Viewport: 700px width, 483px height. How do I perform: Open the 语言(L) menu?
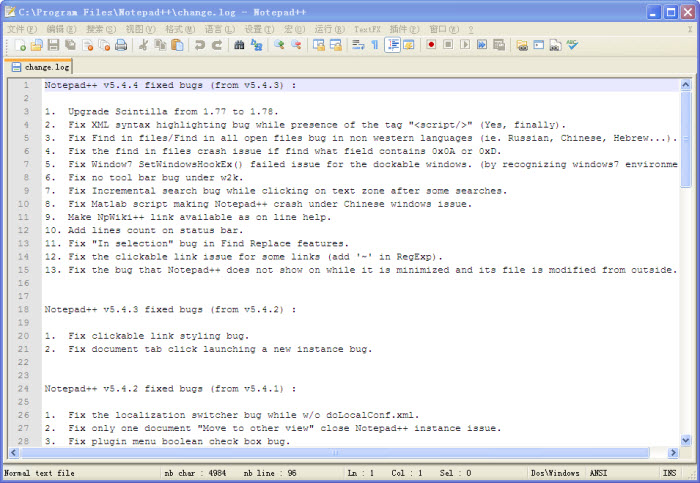(220, 29)
